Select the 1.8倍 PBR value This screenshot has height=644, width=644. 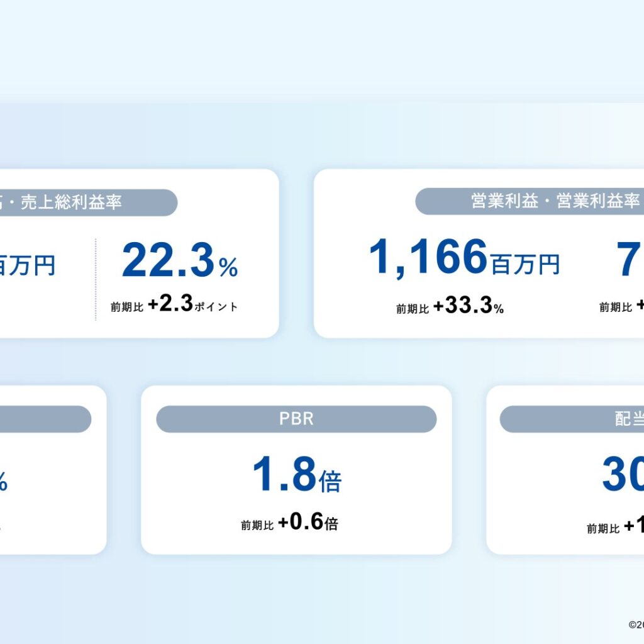pos(297,475)
